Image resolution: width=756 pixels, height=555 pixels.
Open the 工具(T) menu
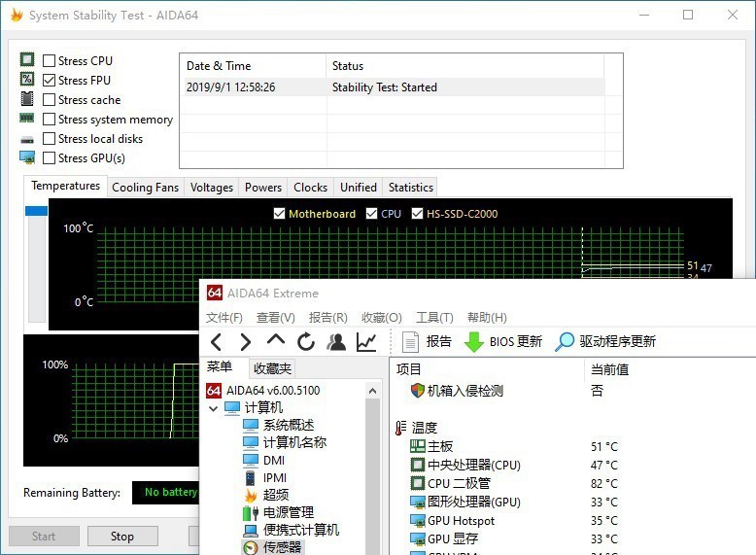click(x=434, y=317)
